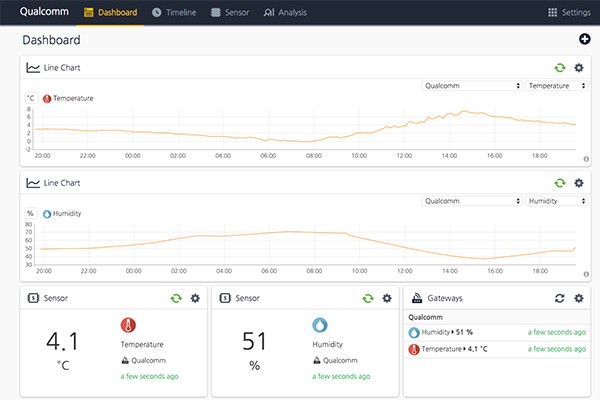Screen dimensions: 600x400
Task: Switch to the Analysis tab
Action: point(285,13)
